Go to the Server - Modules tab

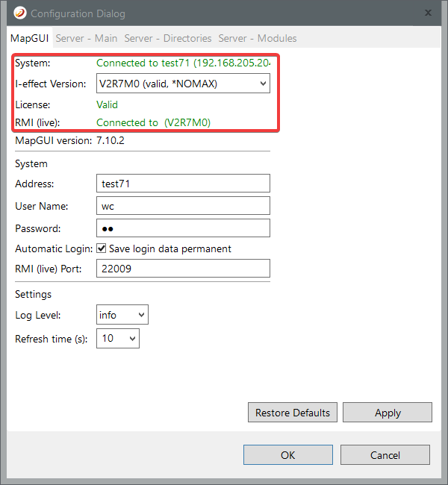257,38
